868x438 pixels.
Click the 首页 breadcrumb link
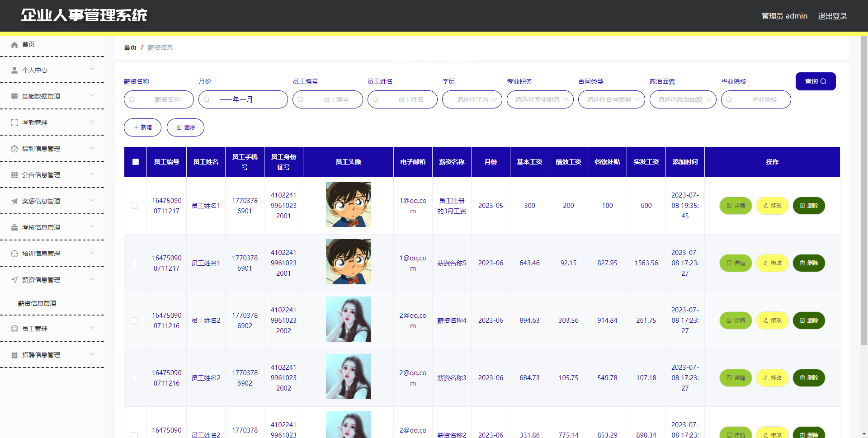click(130, 47)
